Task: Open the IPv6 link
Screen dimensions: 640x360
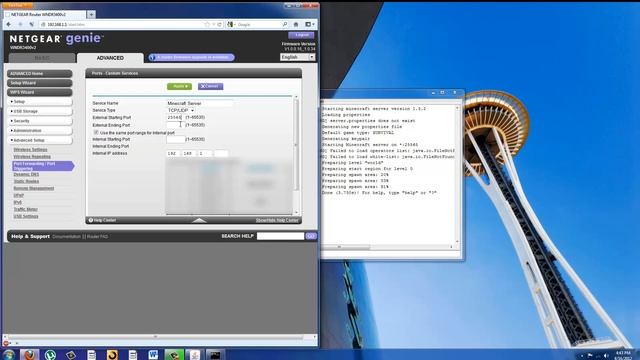Action: click(18, 202)
